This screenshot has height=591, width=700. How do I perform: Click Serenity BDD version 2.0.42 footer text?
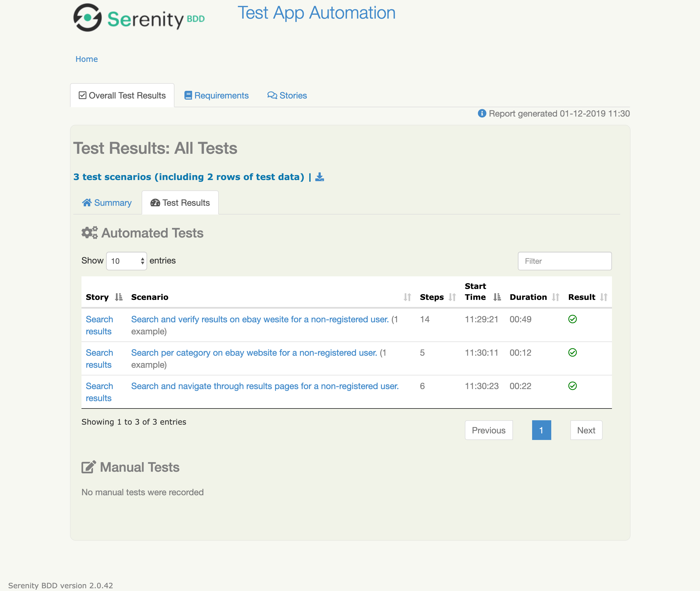tap(60, 586)
